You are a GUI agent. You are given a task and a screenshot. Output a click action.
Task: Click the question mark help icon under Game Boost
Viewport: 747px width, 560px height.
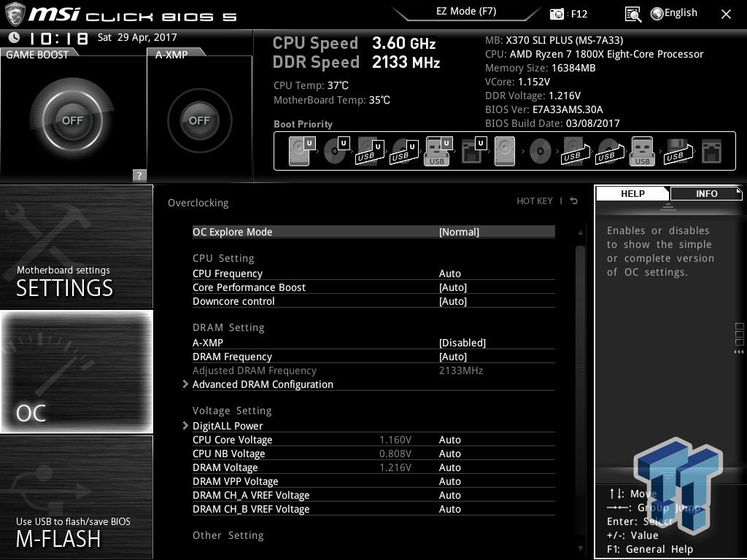139,175
